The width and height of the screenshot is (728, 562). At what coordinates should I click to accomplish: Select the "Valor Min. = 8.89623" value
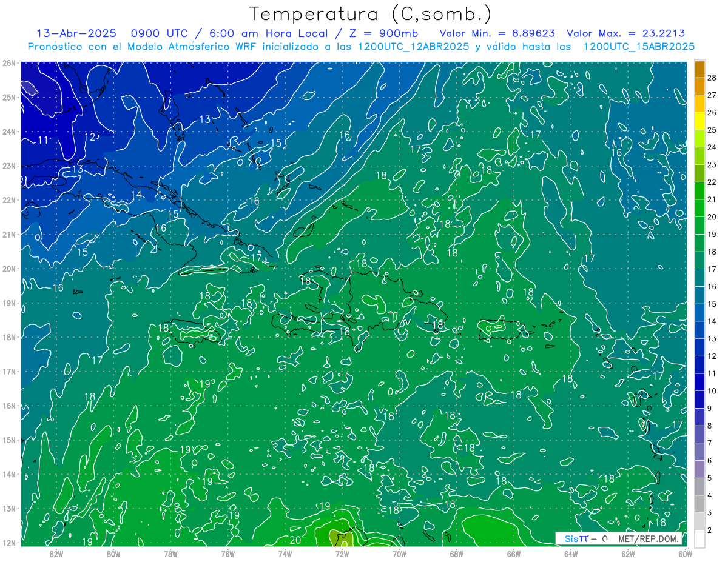(497, 33)
